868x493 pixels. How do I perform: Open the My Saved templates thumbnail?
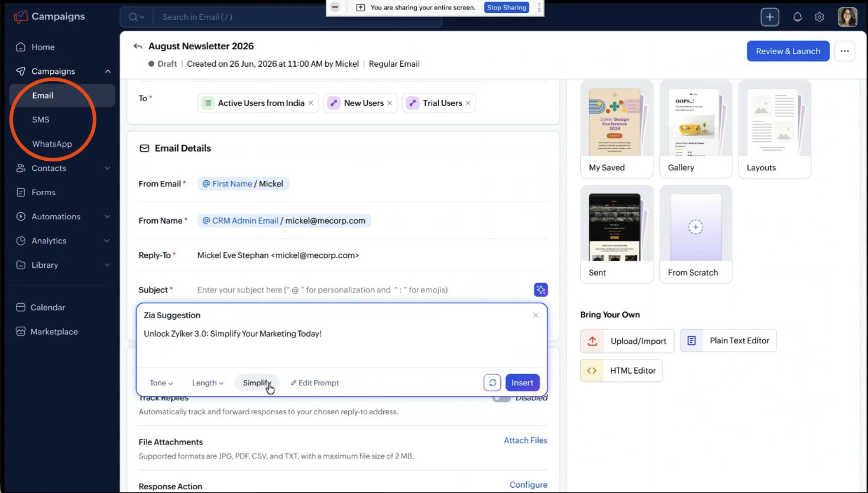[x=617, y=129]
